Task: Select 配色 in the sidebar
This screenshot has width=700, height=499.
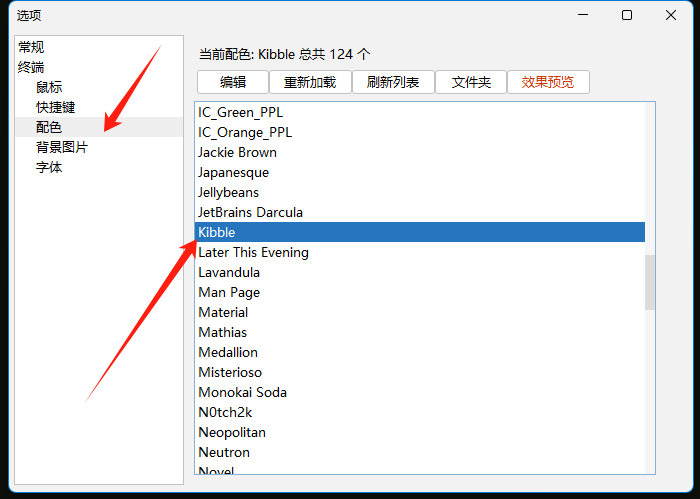Action: (x=49, y=127)
